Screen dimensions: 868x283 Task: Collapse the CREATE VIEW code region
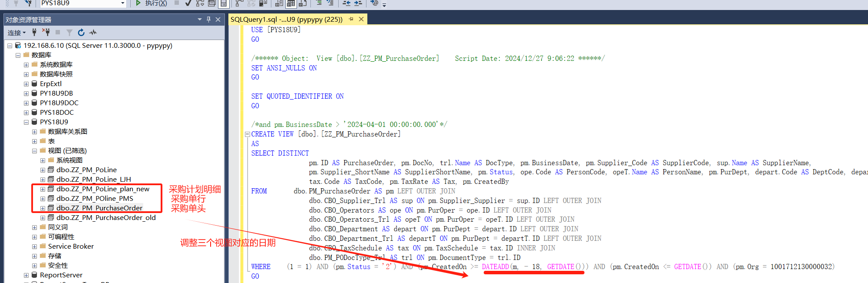[x=247, y=134]
